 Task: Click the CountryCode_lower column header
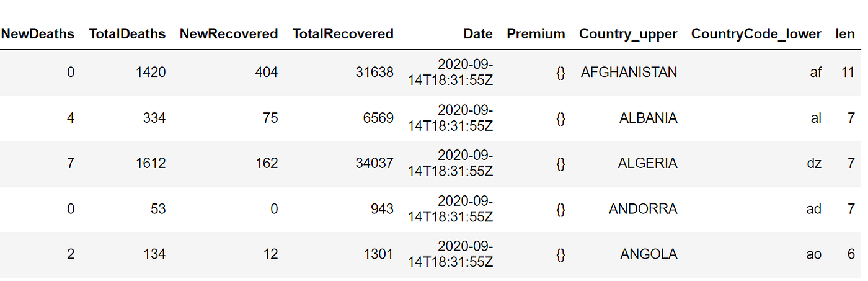coord(756,34)
